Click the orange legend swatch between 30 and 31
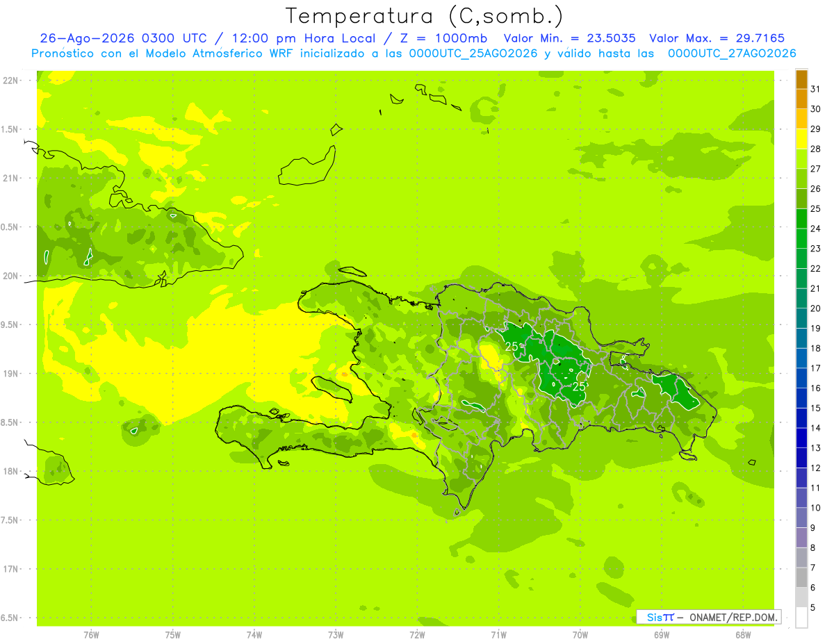The image size is (834, 644). pos(801,99)
